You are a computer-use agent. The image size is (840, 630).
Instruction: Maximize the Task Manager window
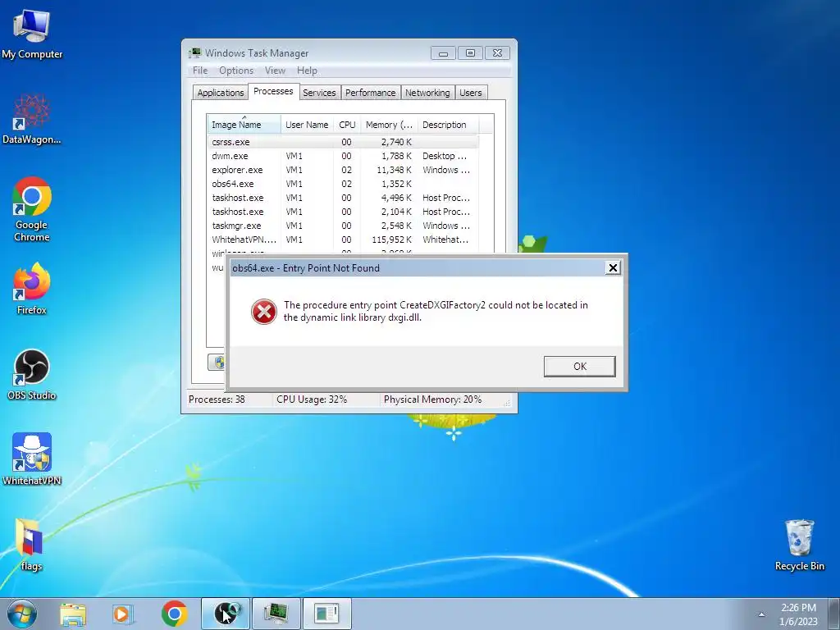(470, 53)
